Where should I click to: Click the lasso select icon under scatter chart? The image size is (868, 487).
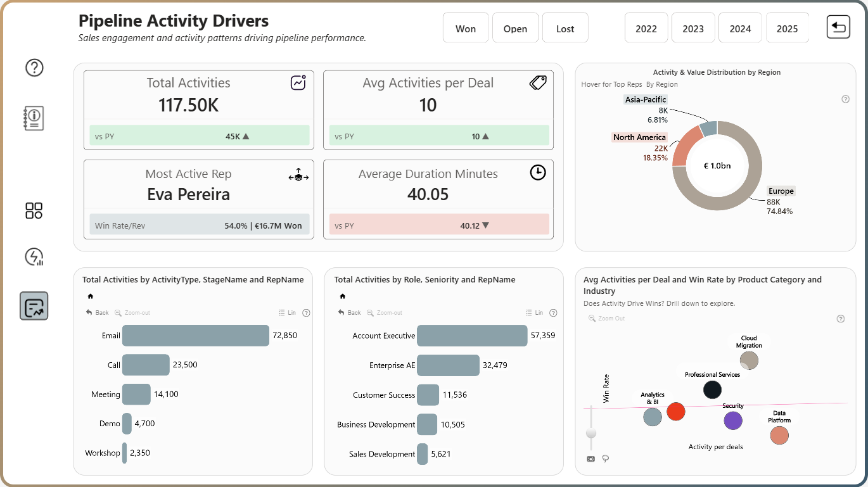click(606, 459)
